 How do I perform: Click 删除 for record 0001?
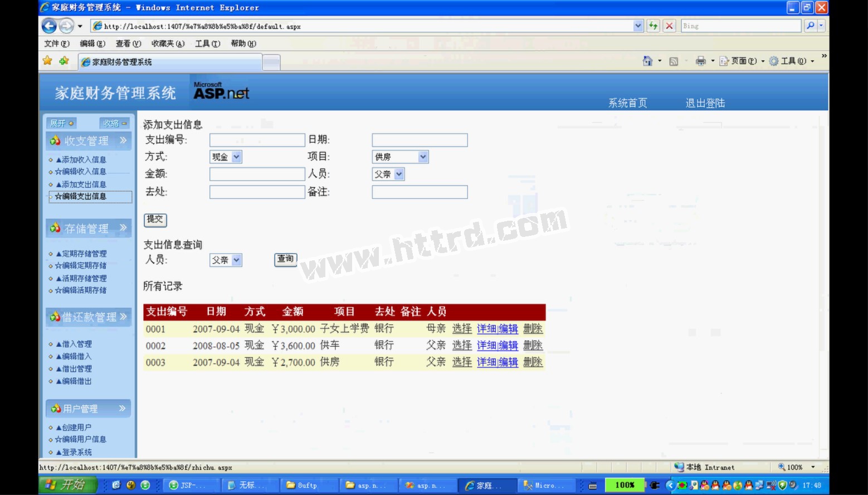tap(533, 329)
